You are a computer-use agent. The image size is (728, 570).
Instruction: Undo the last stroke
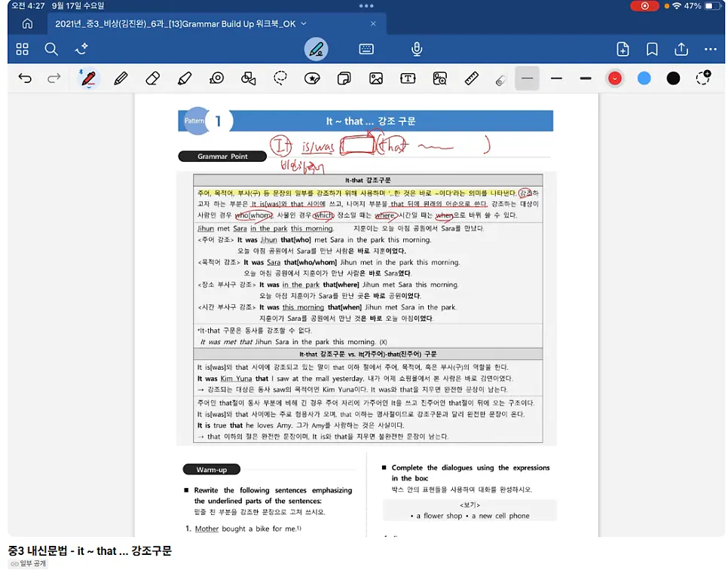25,78
